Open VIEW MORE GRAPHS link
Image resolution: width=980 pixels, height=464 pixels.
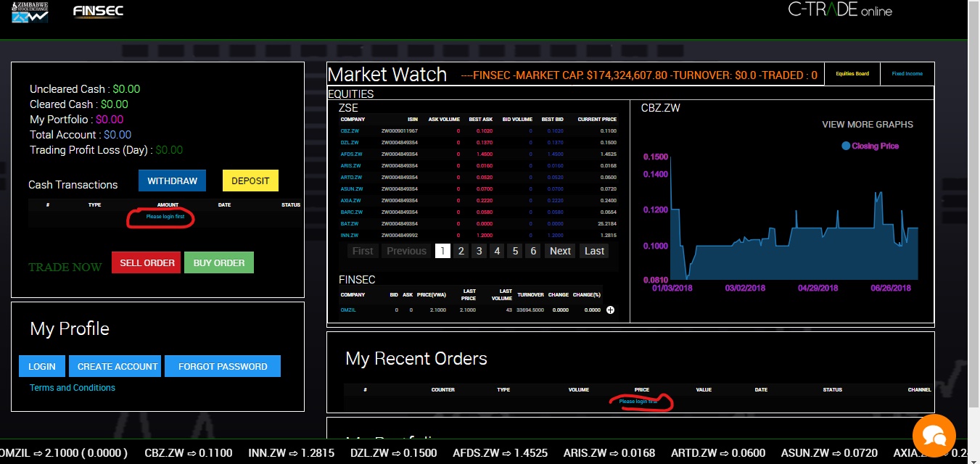coord(867,125)
